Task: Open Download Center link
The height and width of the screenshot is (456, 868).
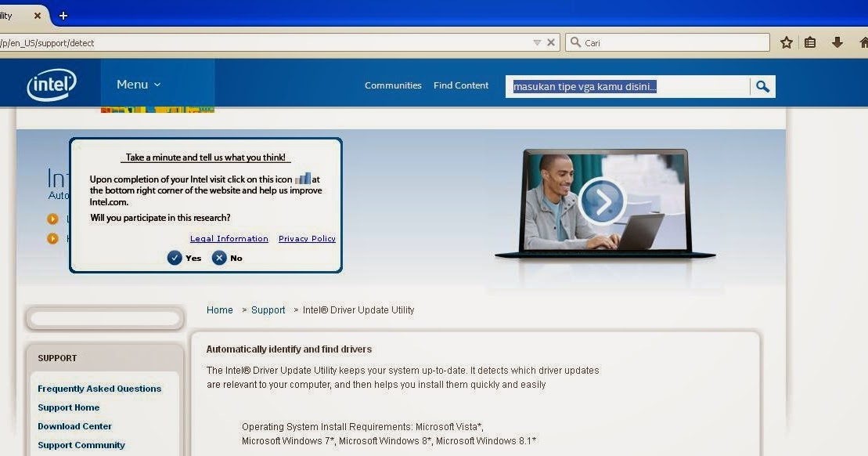Action: pos(74,426)
